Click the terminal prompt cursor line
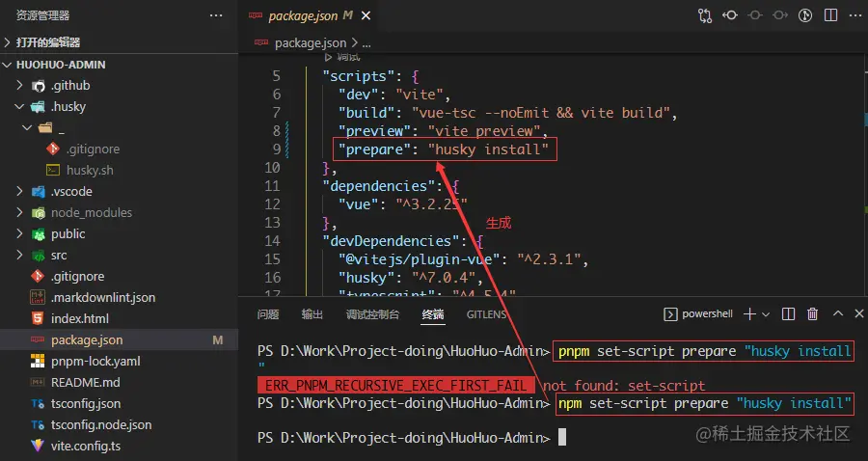Viewport: 868px width, 461px height. pos(412,438)
